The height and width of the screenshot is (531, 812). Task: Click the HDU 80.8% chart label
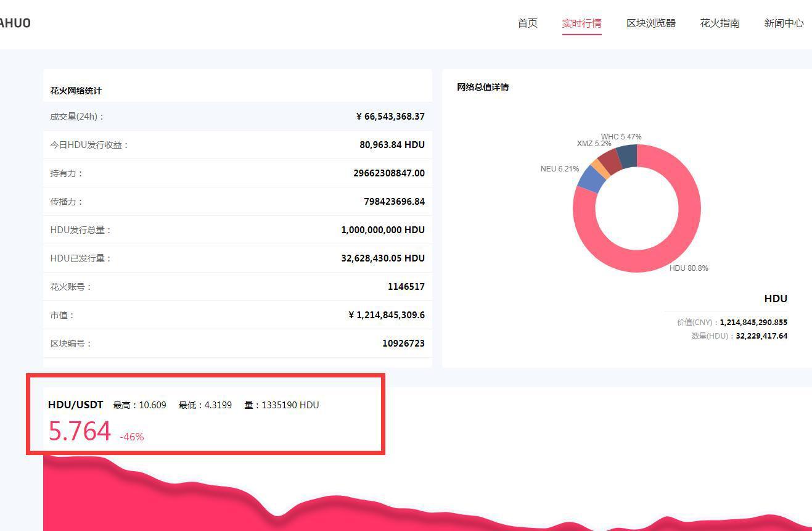689,268
